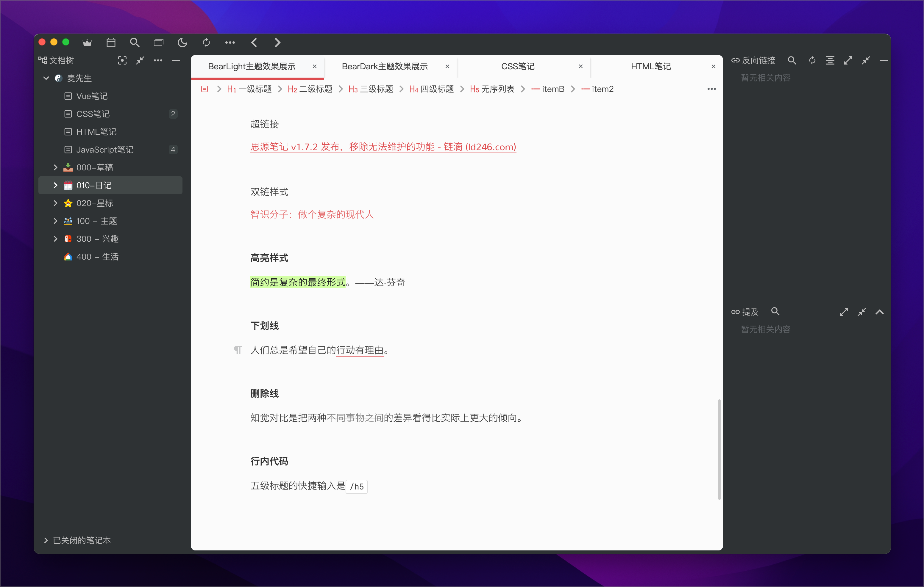924x587 pixels.
Task: Search within the backlinks panel
Action: coord(792,60)
